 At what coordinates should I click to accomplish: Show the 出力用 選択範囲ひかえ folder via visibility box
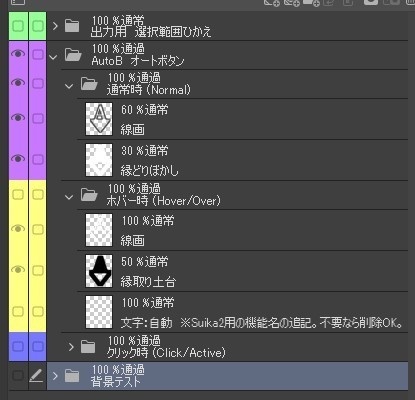point(18,26)
